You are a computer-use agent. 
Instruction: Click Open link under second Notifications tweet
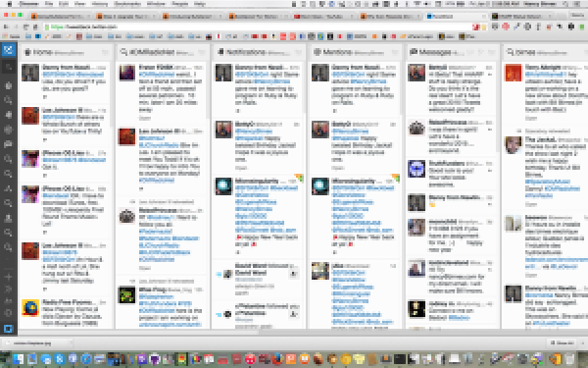coord(241,168)
